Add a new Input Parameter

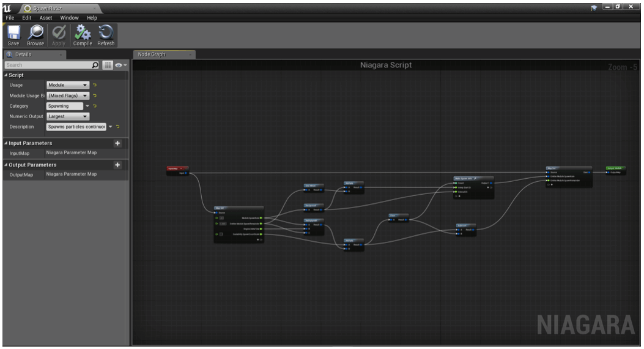pos(118,143)
